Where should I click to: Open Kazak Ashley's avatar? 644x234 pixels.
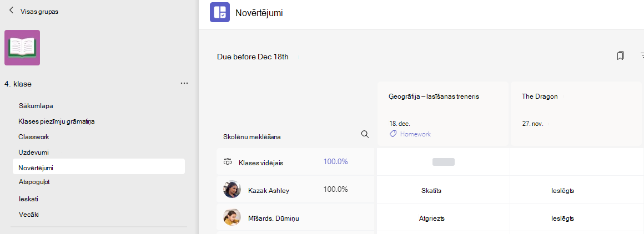point(232,190)
